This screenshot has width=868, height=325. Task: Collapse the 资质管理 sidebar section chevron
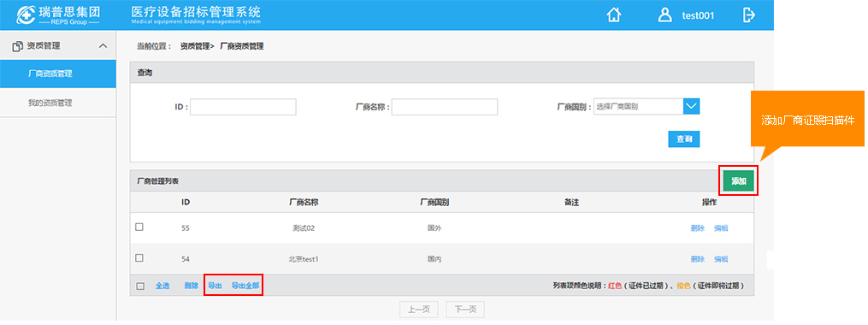coord(103,46)
